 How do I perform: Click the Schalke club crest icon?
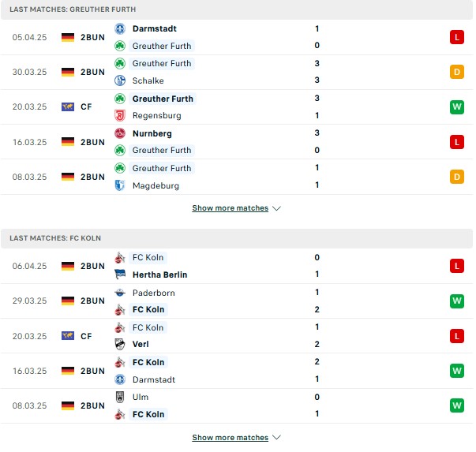click(120, 80)
